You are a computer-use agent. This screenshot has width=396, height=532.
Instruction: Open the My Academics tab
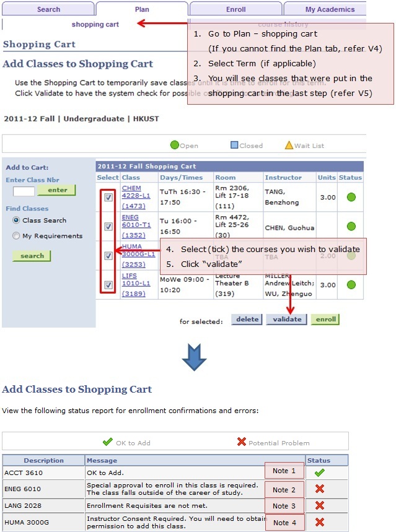click(x=330, y=9)
